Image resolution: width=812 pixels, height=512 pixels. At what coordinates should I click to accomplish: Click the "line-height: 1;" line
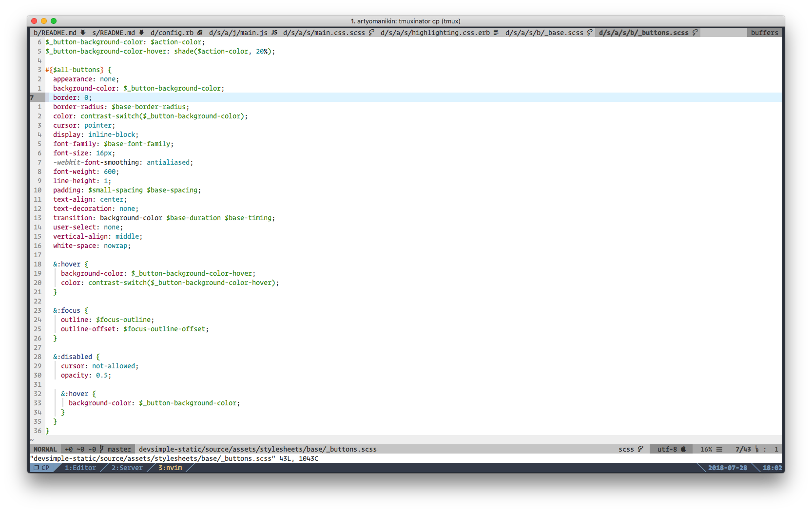[x=82, y=181]
